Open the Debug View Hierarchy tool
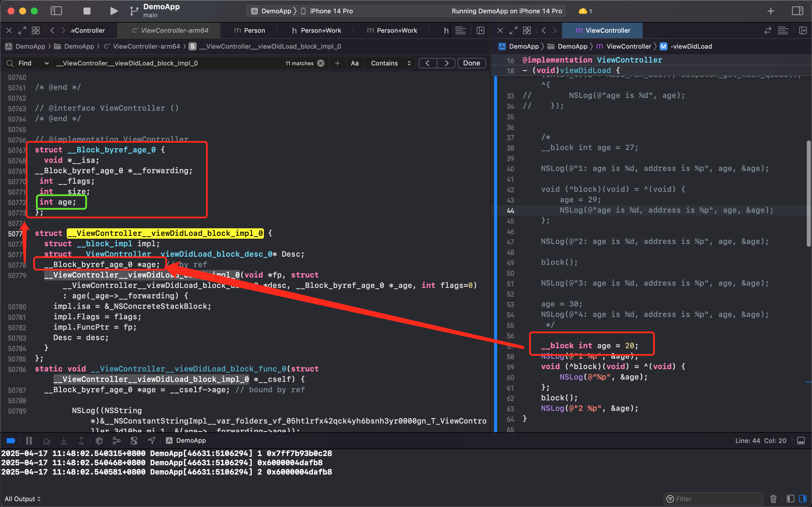The height and width of the screenshot is (507, 812). point(99,441)
